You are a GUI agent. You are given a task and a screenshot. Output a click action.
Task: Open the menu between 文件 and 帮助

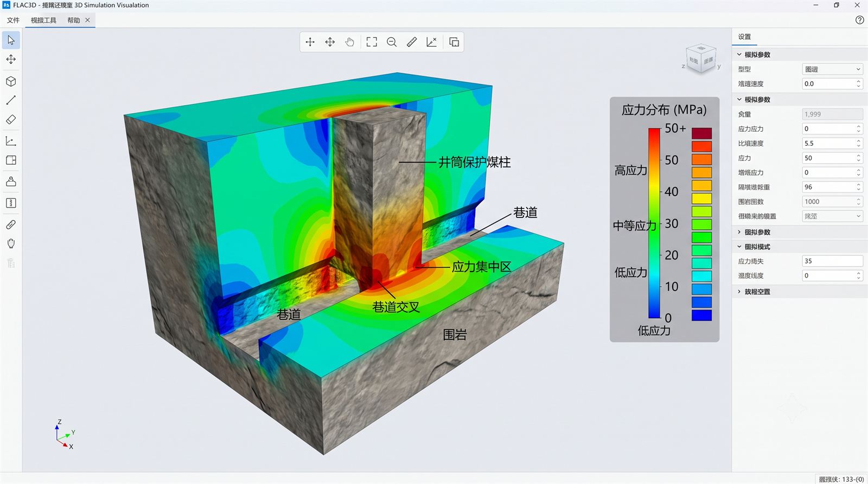click(43, 20)
